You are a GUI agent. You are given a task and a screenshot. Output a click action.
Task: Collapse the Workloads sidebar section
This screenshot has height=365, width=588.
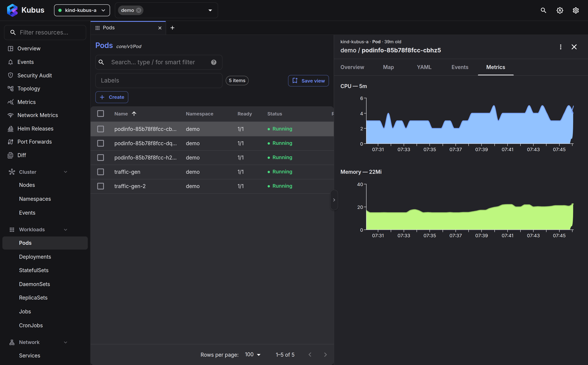click(x=66, y=230)
